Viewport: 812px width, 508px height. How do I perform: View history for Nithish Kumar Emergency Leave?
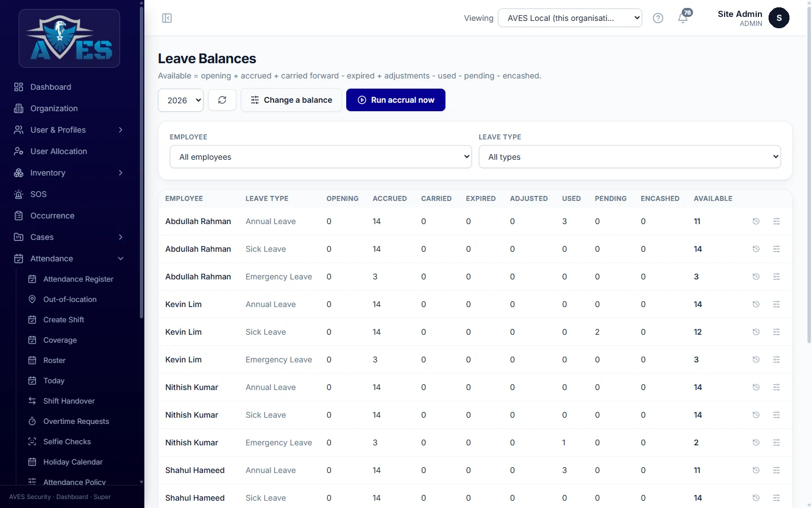[x=756, y=443]
